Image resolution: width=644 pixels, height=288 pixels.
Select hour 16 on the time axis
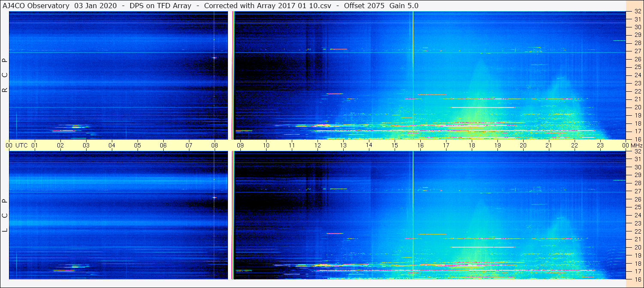[420, 145]
